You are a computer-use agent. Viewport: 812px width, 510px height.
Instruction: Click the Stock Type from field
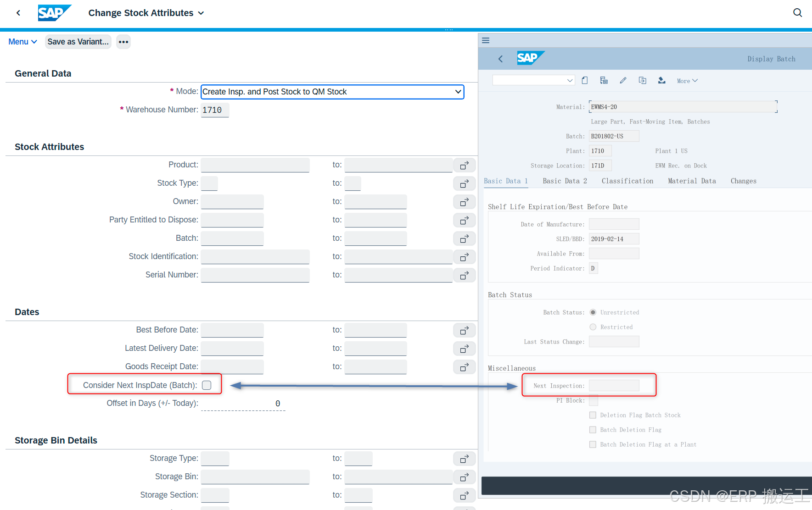[209, 183]
